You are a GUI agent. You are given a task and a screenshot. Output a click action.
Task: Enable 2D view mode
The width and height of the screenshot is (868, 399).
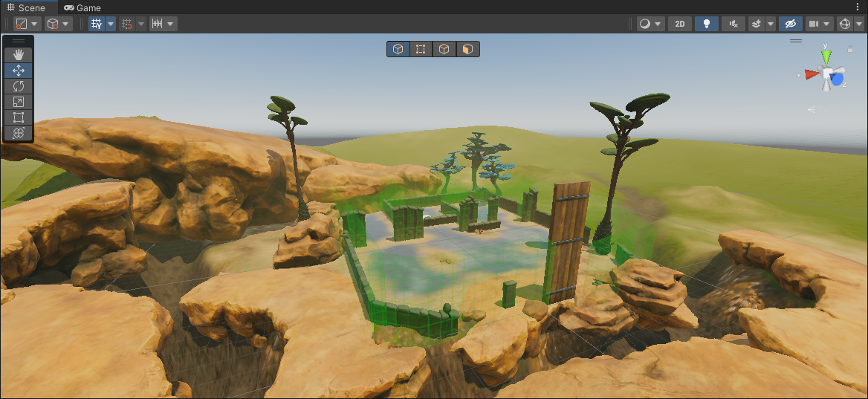679,24
